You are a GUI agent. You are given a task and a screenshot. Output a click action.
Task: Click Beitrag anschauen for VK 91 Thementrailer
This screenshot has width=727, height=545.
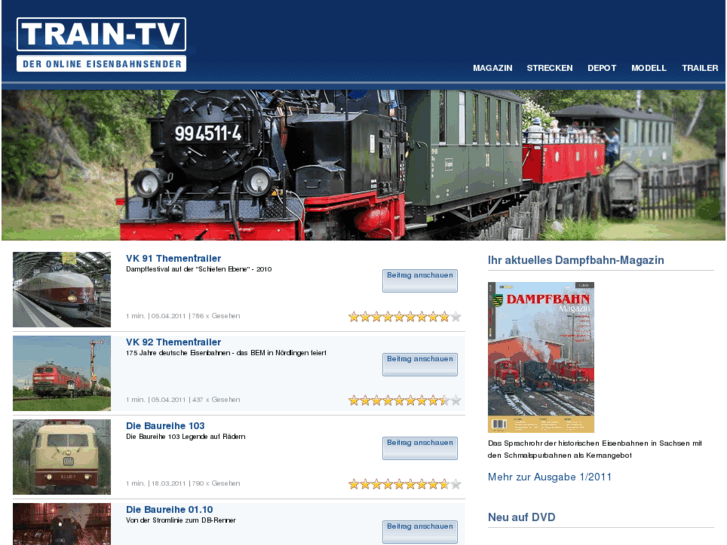420,281
